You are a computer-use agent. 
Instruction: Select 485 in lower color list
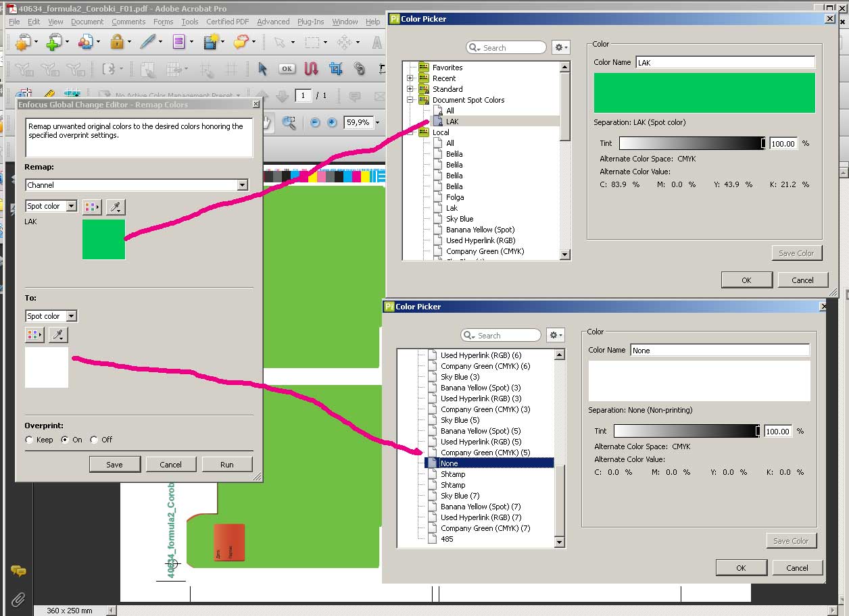447,539
